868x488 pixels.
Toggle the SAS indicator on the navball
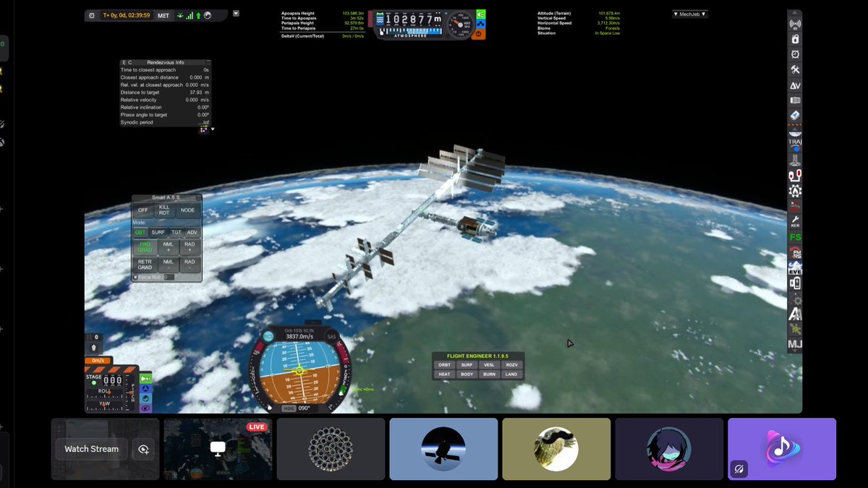click(x=331, y=337)
